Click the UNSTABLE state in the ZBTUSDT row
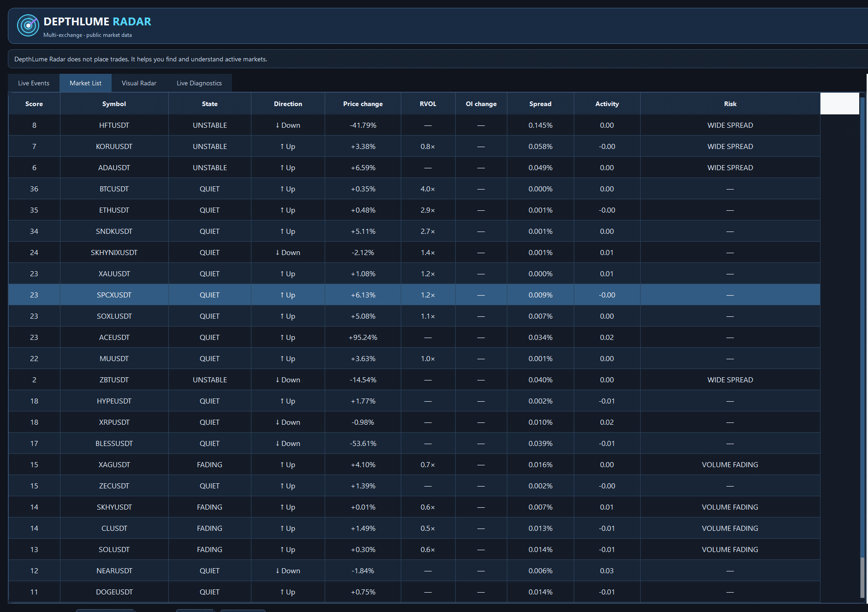868x612 pixels. pyautogui.click(x=210, y=380)
